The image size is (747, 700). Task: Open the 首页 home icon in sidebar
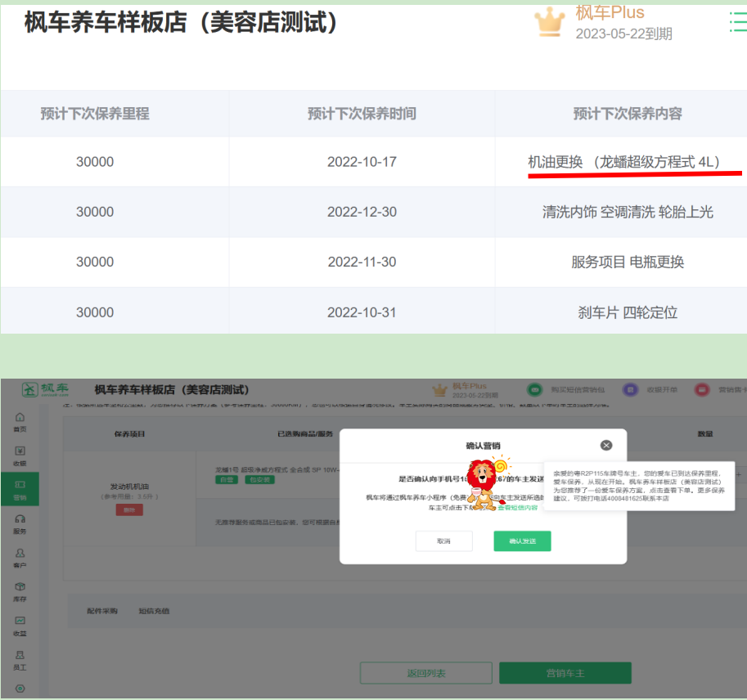[x=20, y=422]
